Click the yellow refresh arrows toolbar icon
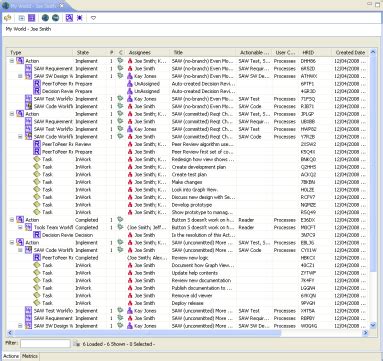This screenshot has height=361, width=383. (8, 18)
